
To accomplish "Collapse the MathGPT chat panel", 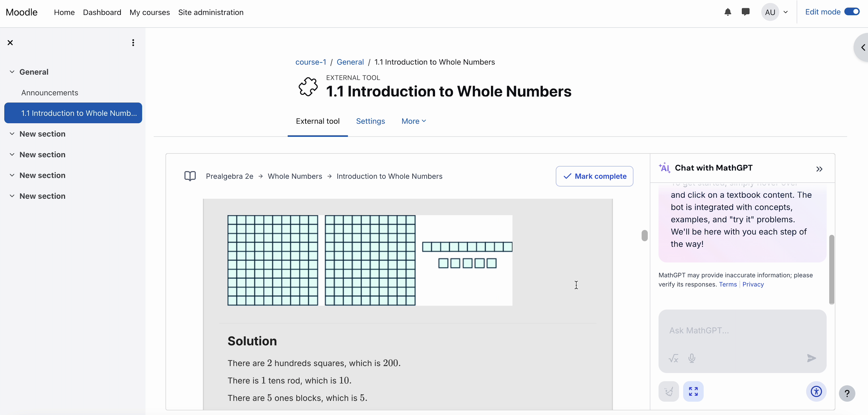I will point(819,169).
